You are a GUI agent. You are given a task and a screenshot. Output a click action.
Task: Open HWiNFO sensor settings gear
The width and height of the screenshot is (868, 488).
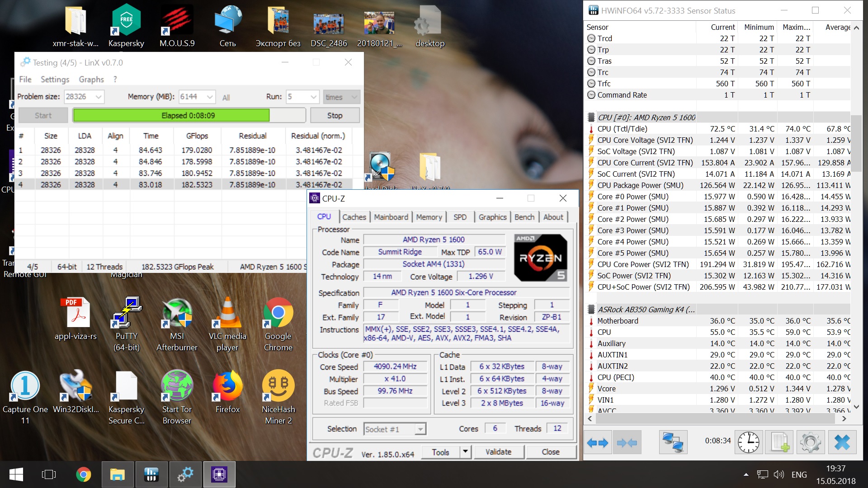(x=810, y=442)
